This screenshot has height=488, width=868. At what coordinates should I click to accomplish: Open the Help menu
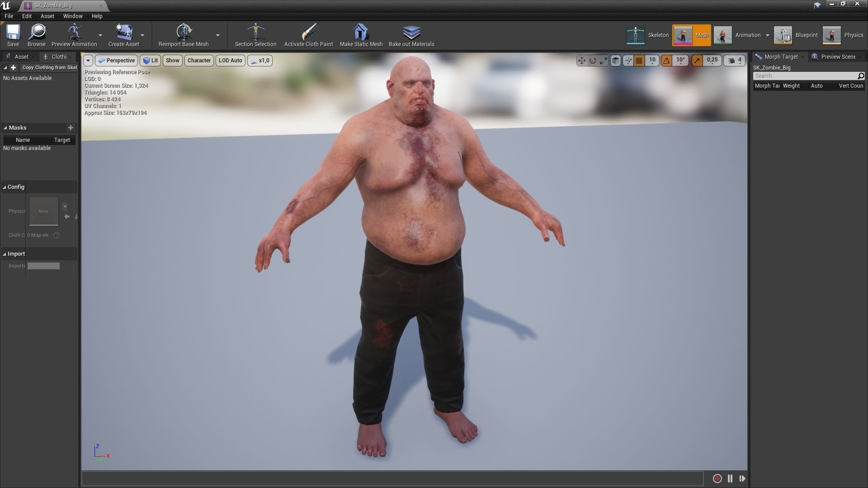click(x=97, y=16)
